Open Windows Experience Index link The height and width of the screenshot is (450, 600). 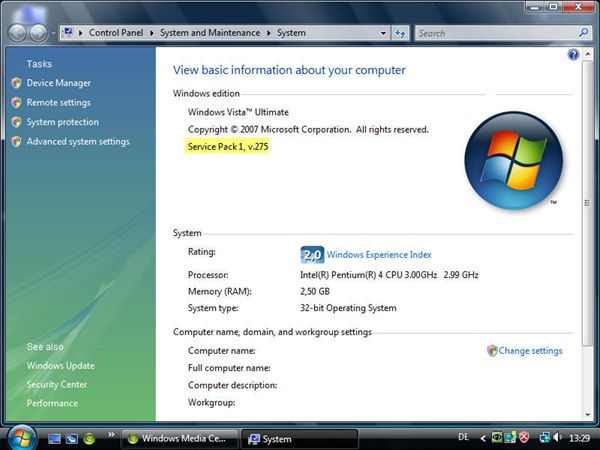[x=379, y=255]
